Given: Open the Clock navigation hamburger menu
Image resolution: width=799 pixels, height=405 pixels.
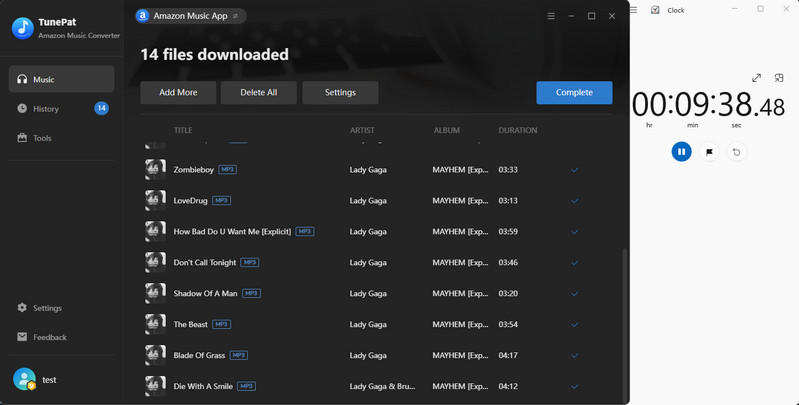Looking at the screenshot, I should (x=633, y=10).
